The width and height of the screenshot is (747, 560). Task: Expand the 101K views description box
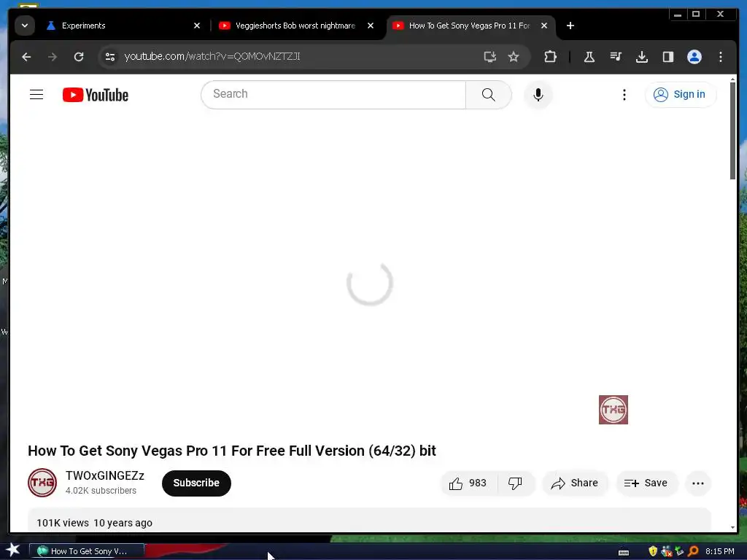pyautogui.click(x=369, y=520)
